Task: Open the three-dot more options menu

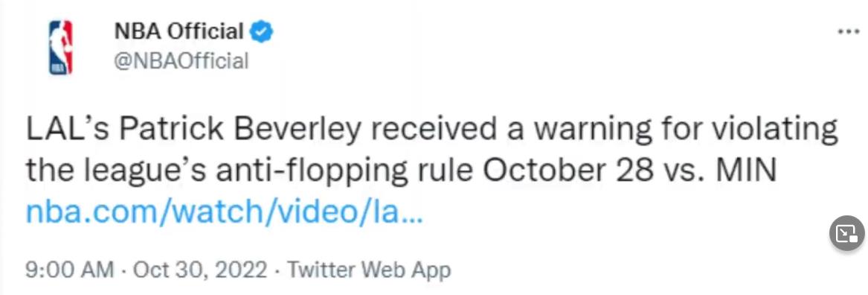Action: [x=848, y=31]
